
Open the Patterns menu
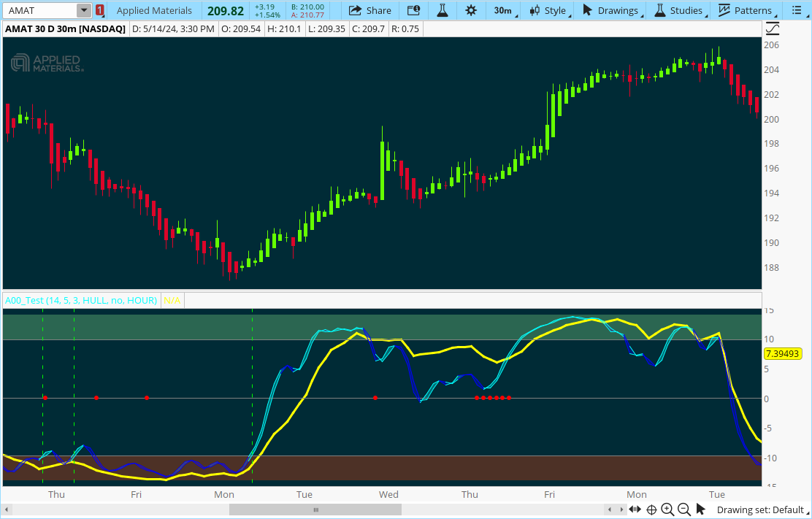[749, 10]
